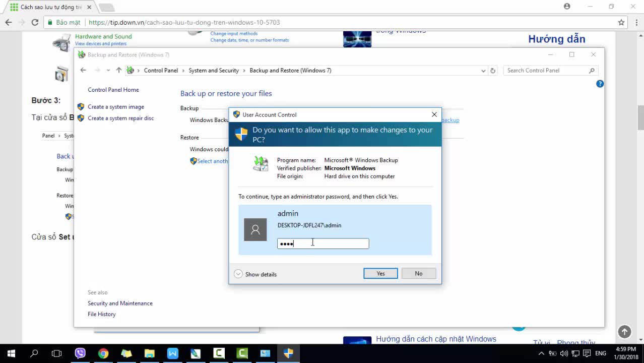Click the Select another backup link
Screen dimensions: 644x363
209,161
